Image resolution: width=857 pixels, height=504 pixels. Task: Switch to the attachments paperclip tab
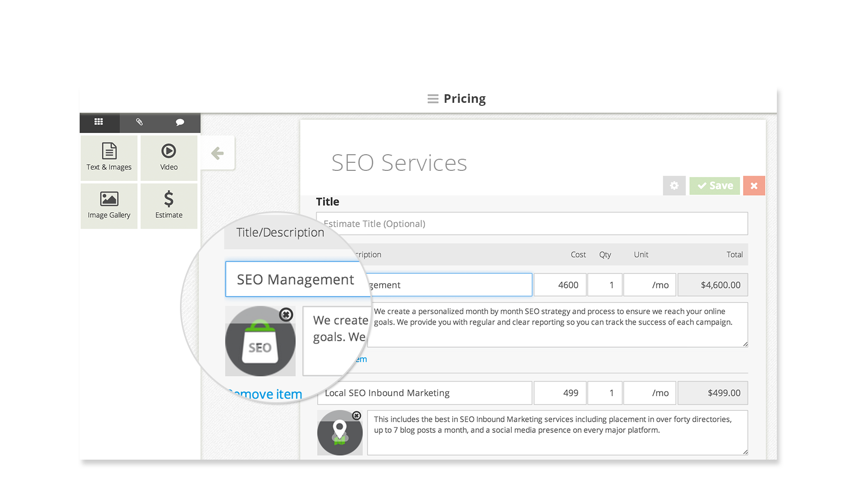140,122
